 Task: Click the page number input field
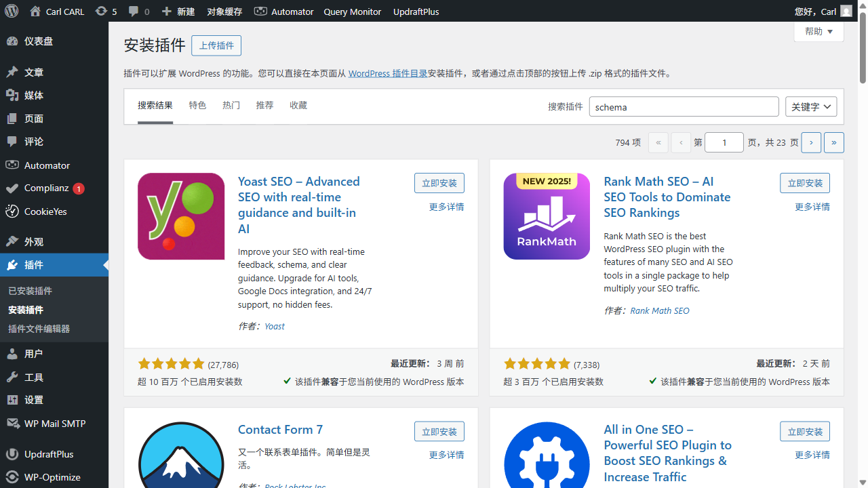[x=724, y=142]
